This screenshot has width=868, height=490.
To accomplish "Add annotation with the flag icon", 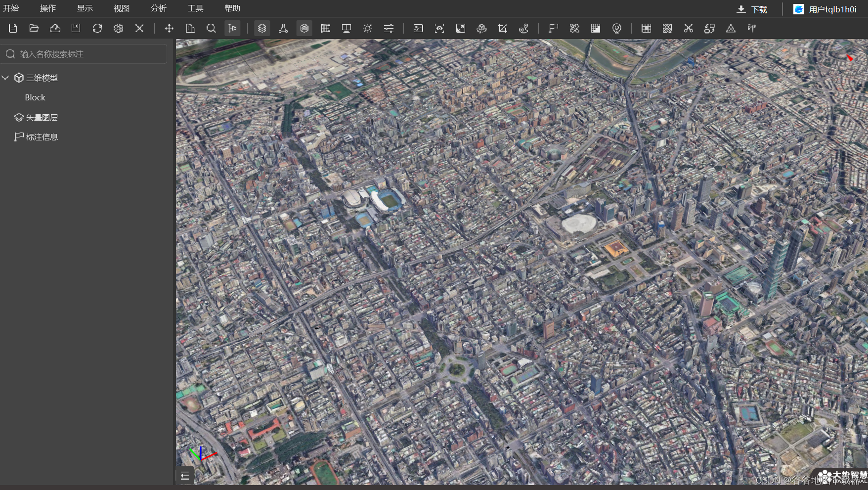I will click(x=553, y=28).
